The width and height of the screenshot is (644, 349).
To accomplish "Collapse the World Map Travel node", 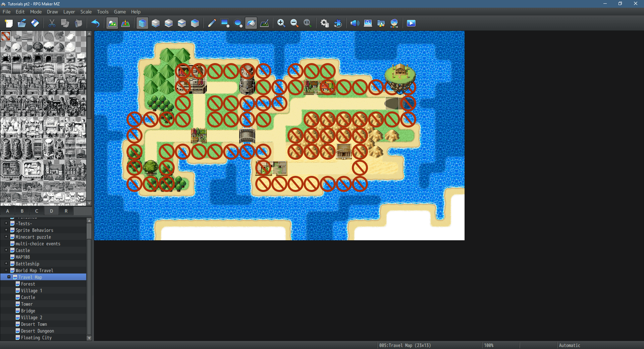I will (x=6, y=270).
